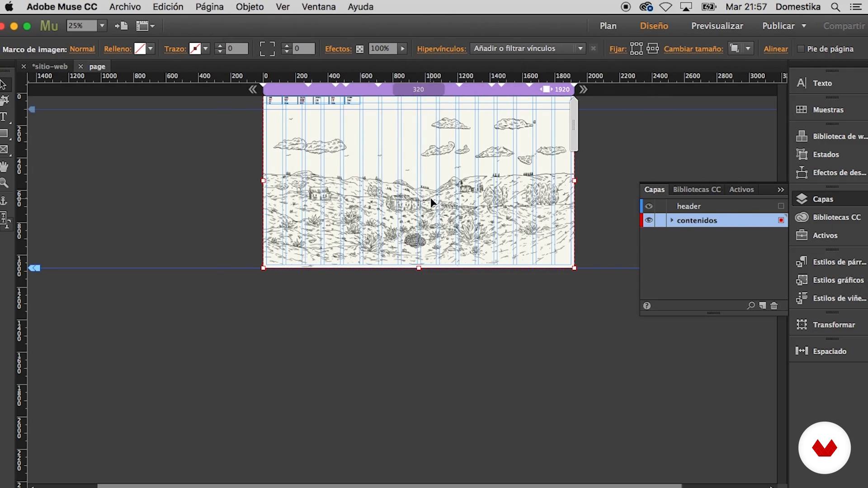The image size is (868, 488).
Task: Expand Capas panel options with double chevron
Action: point(781,190)
